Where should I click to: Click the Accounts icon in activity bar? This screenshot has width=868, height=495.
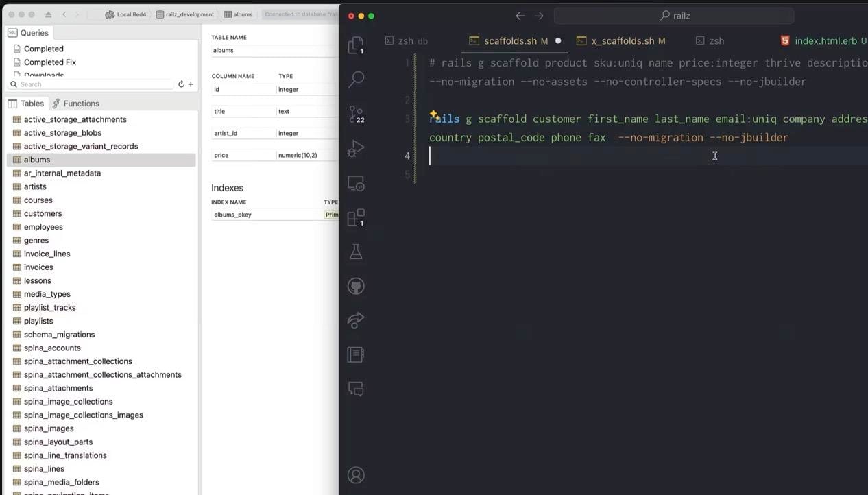[356, 474]
